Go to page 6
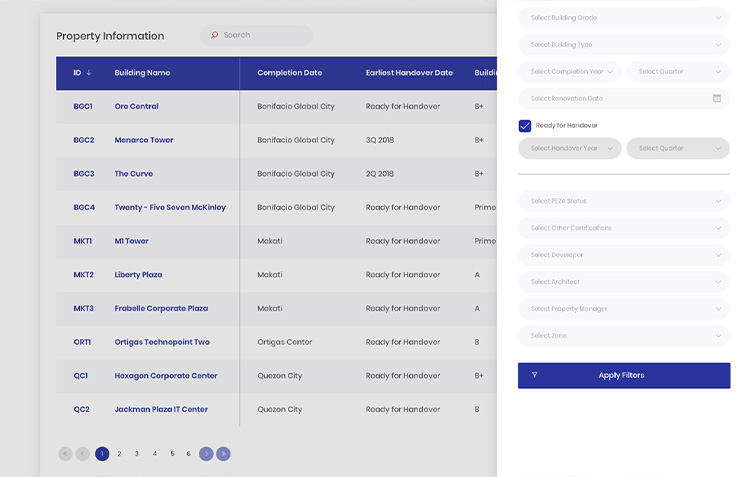 pyautogui.click(x=189, y=454)
